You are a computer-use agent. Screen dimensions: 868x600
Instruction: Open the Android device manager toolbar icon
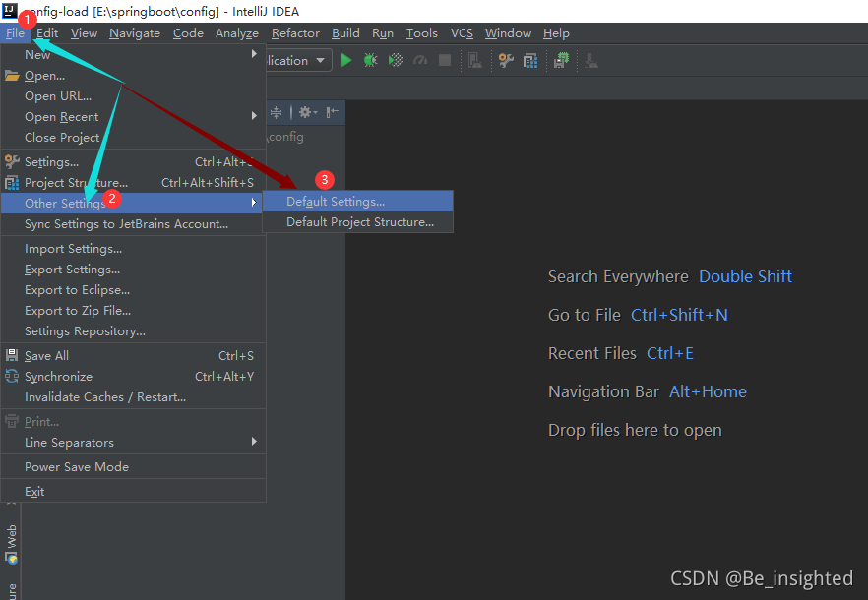pos(475,60)
